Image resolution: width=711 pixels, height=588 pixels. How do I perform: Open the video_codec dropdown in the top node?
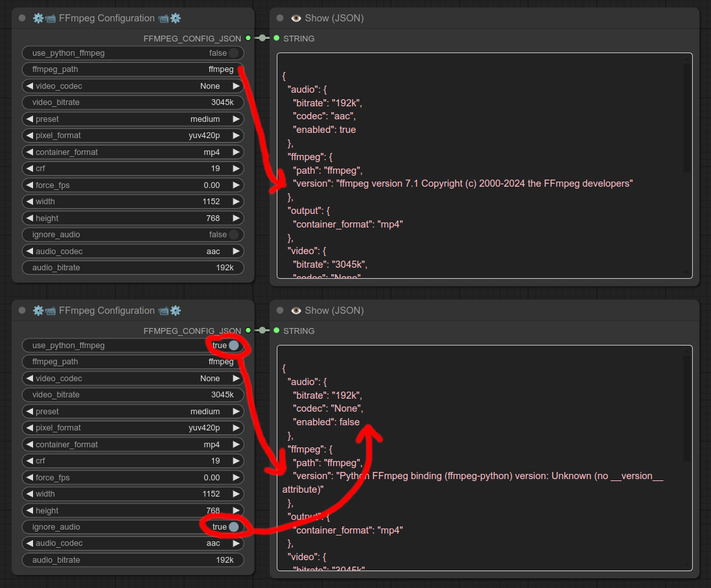coord(133,86)
